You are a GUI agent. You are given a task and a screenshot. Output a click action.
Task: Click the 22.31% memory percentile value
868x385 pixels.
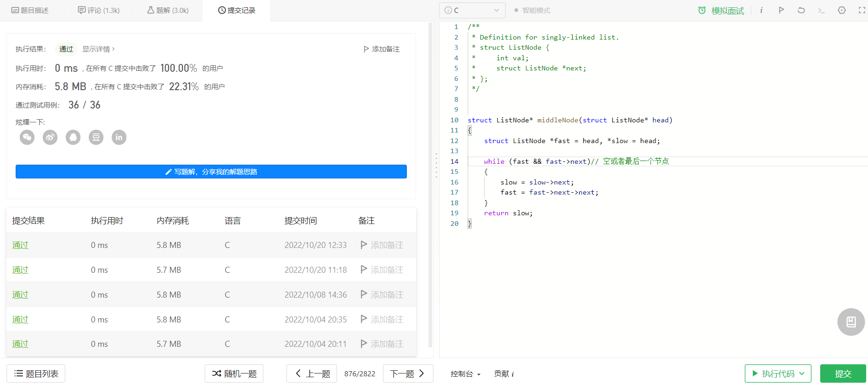pyautogui.click(x=184, y=86)
